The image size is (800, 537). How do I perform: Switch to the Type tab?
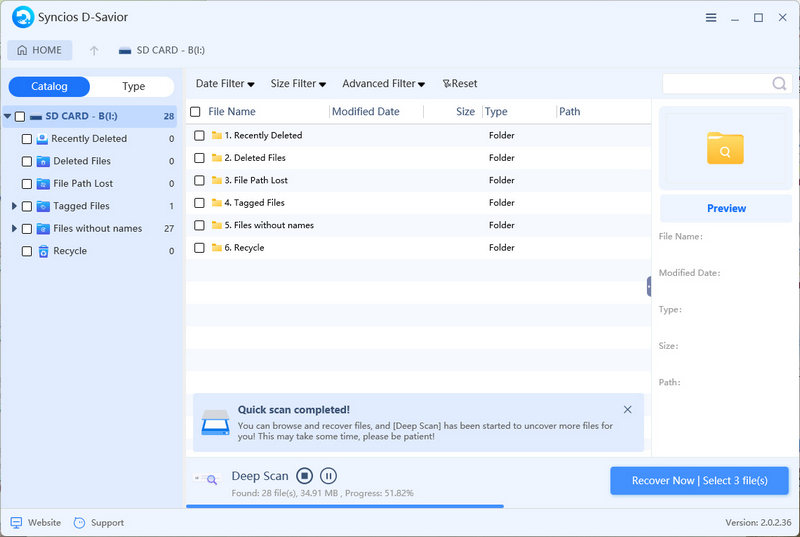(133, 86)
